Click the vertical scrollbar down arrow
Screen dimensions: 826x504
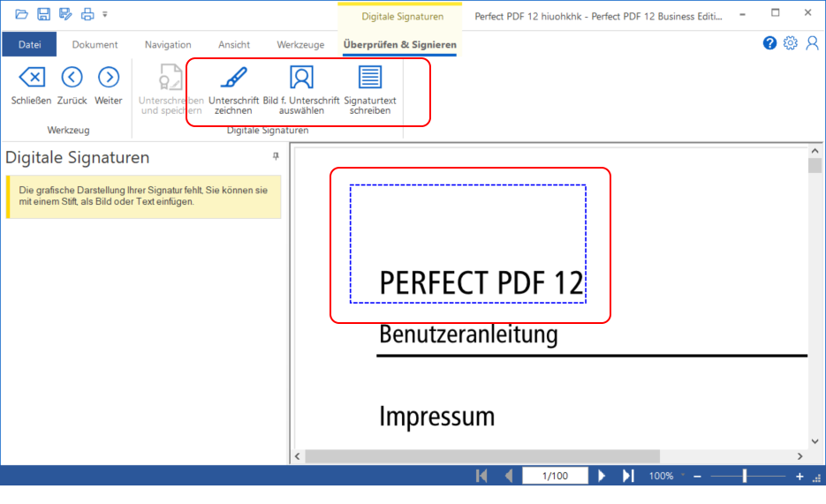(815, 441)
